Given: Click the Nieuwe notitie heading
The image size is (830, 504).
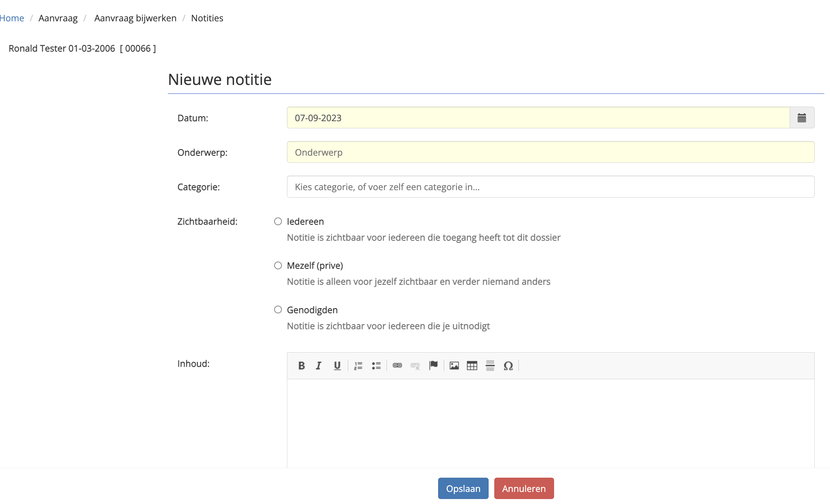Looking at the screenshot, I should coord(220,79).
